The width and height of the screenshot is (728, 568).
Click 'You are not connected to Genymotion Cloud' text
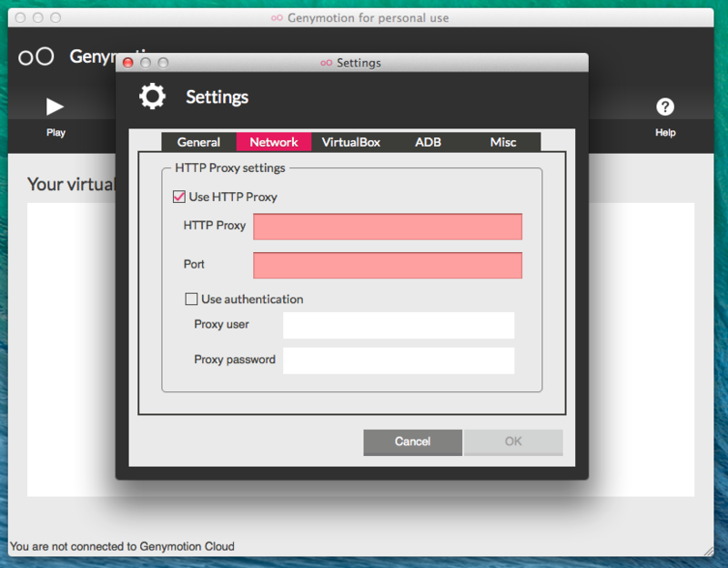pyautogui.click(x=122, y=546)
